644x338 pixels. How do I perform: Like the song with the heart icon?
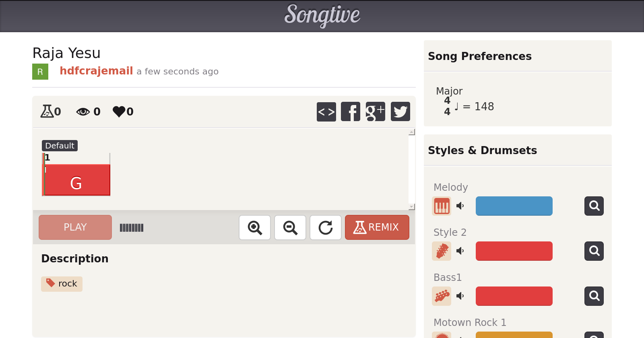coord(119,111)
